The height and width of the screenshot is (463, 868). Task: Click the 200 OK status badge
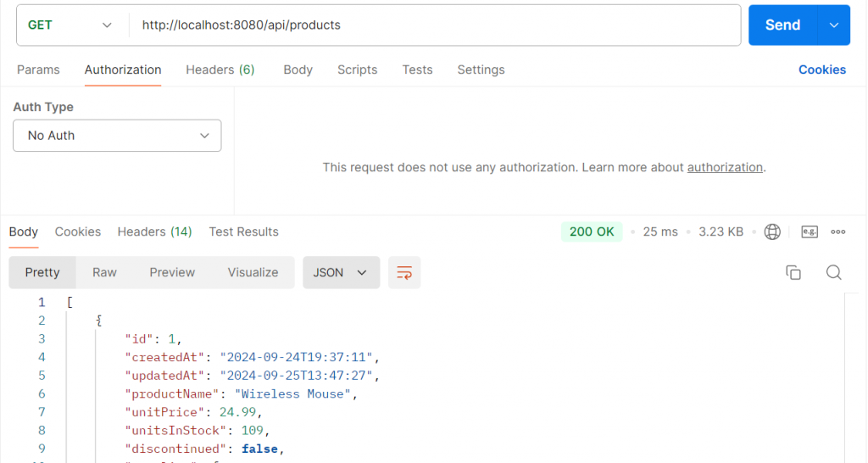592,232
